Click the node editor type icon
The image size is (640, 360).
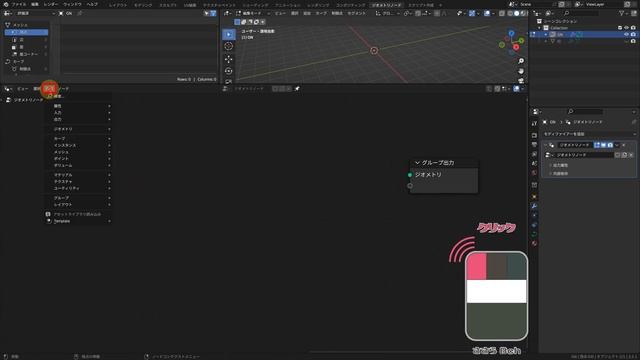click(x=7, y=89)
